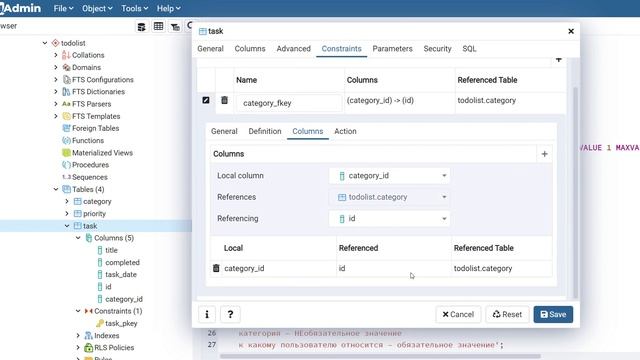
Task: Expand the priority table node
Action: (67, 213)
